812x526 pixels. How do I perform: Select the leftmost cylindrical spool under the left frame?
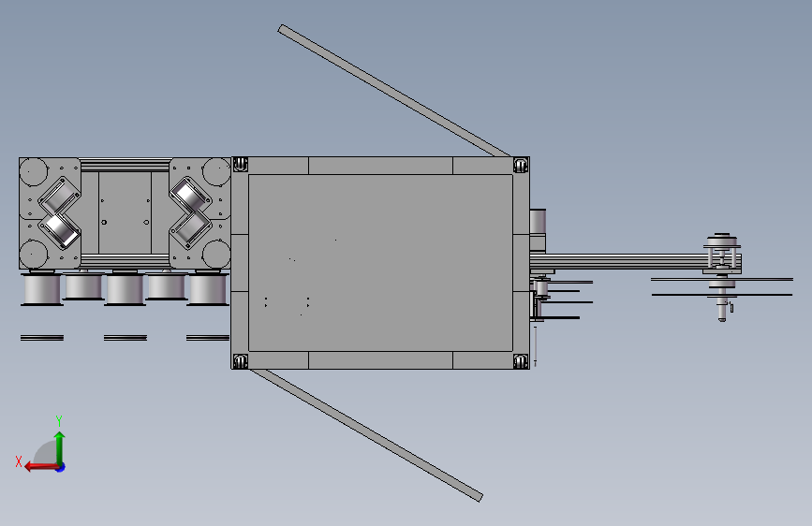click(x=42, y=289)
